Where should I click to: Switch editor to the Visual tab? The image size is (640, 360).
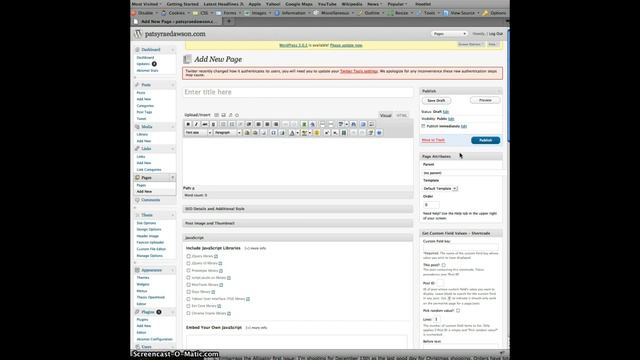click(385, 116)
